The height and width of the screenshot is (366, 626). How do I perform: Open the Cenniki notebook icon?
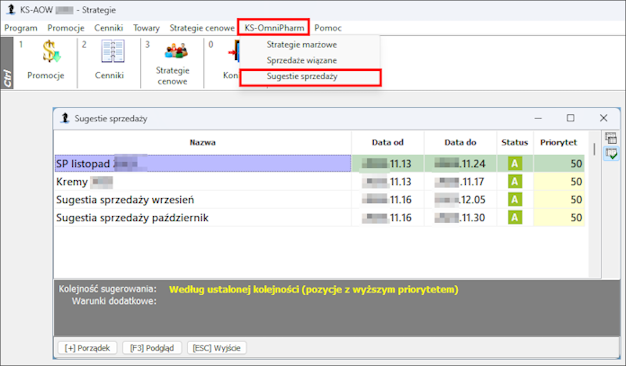tap(113, 51)
